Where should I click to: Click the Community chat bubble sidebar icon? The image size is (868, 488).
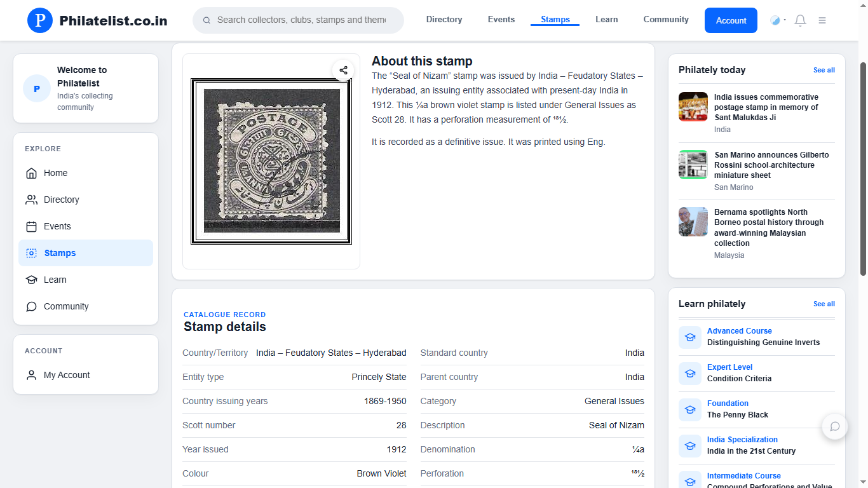pos(31,306)
